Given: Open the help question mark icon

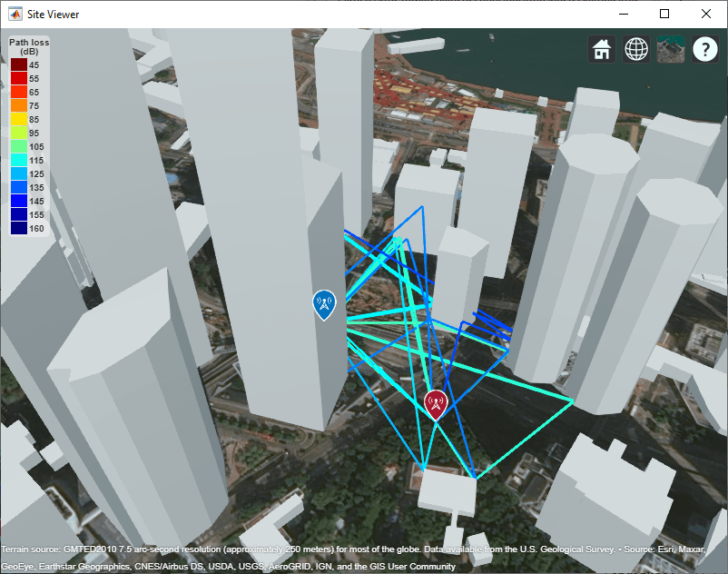Looking at the screenshot, I should click(704, 49).
